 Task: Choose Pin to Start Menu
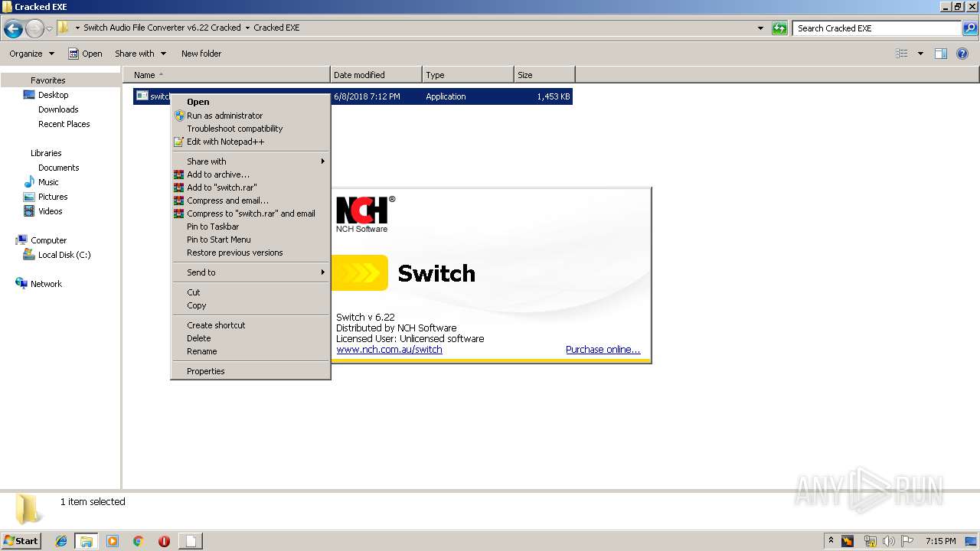coord(250,240)
